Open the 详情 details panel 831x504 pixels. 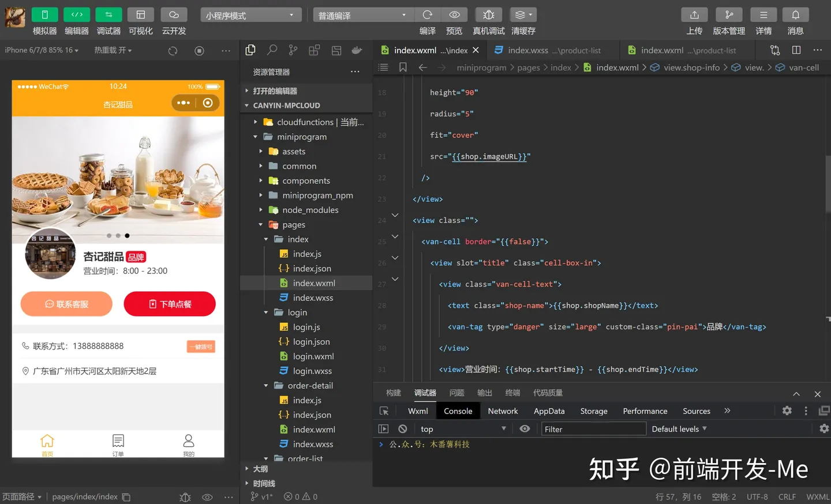pos(763,15)
